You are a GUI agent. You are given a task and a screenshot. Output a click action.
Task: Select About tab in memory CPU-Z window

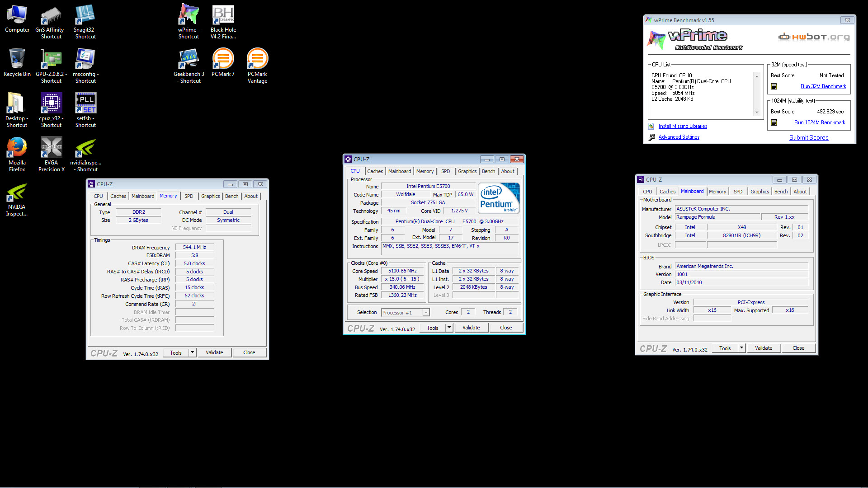point(251,196)
